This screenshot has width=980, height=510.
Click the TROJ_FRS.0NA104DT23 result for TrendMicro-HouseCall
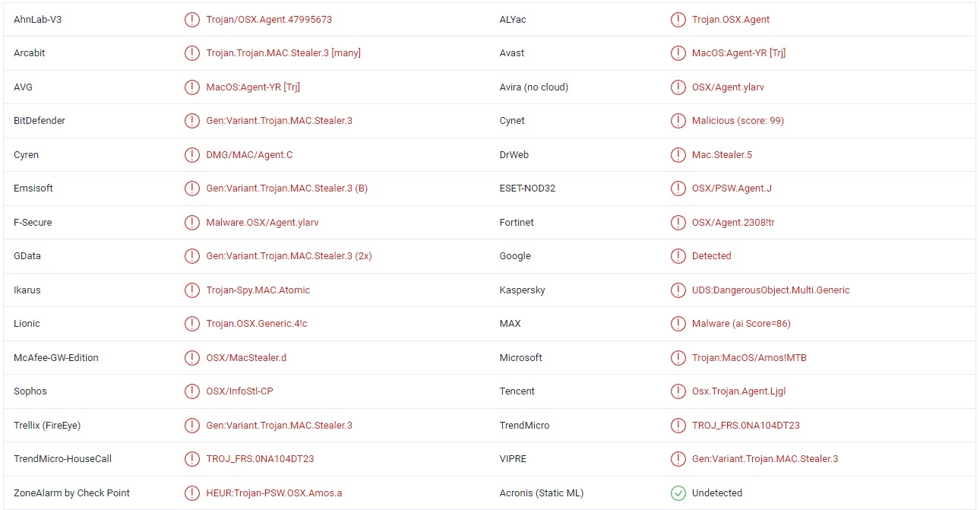(260, 459)
